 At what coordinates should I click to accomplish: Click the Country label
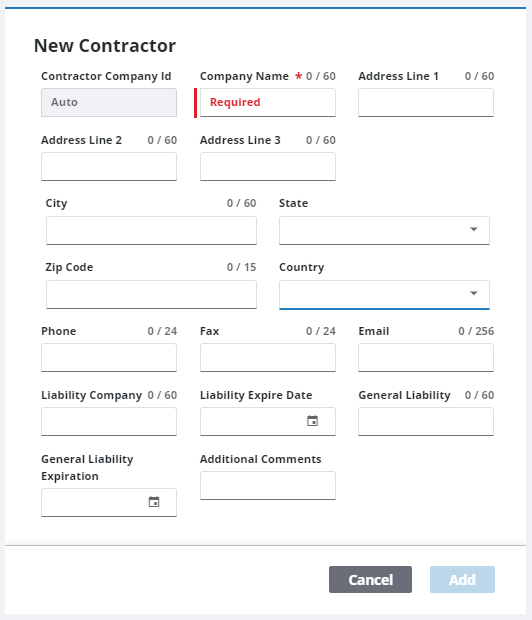[301, 267]
